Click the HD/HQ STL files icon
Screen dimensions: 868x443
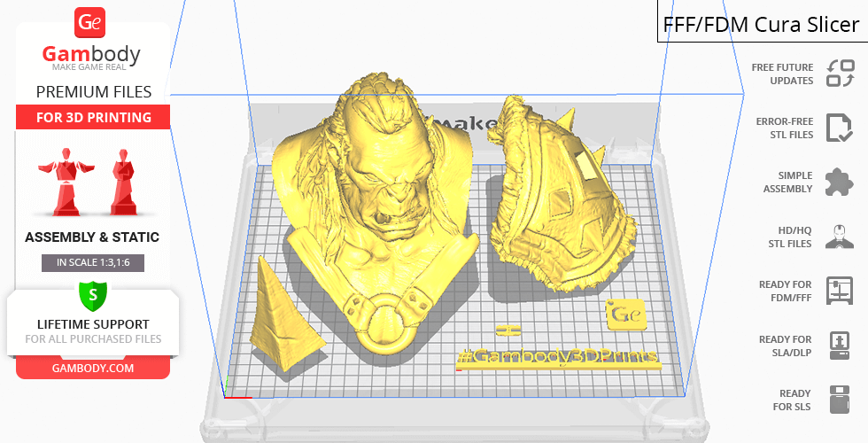pos(839,237)
